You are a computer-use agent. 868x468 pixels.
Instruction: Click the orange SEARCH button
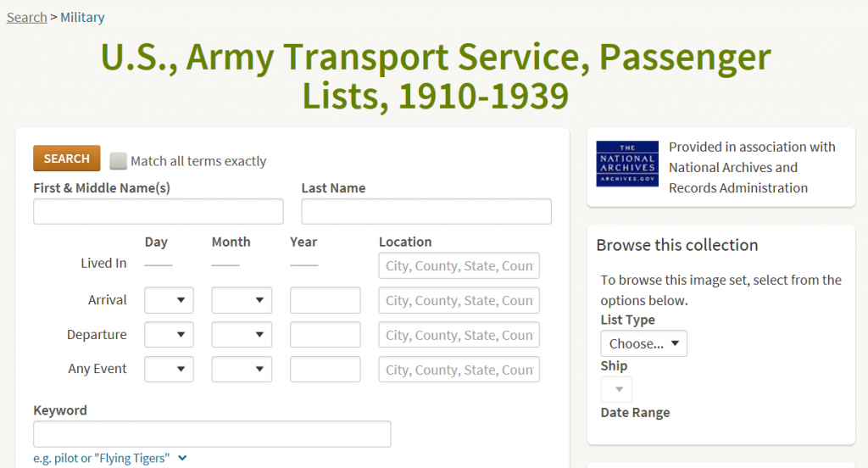click(66, 159)
